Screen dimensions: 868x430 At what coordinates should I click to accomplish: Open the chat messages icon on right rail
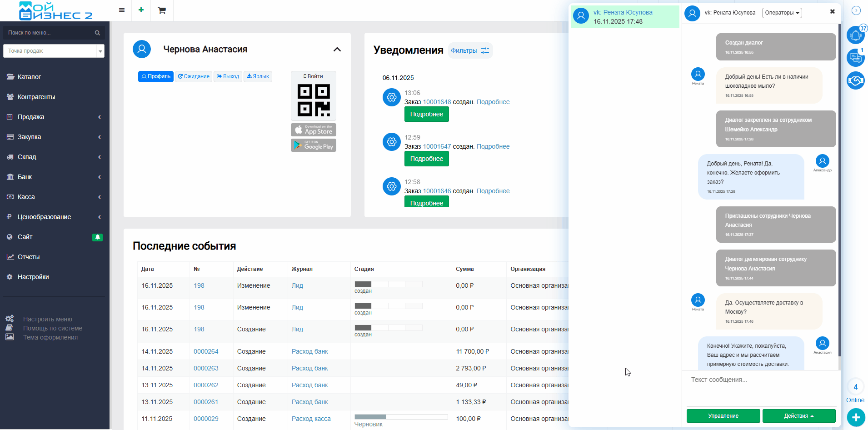pyautogui.click(x=855, y=58)
